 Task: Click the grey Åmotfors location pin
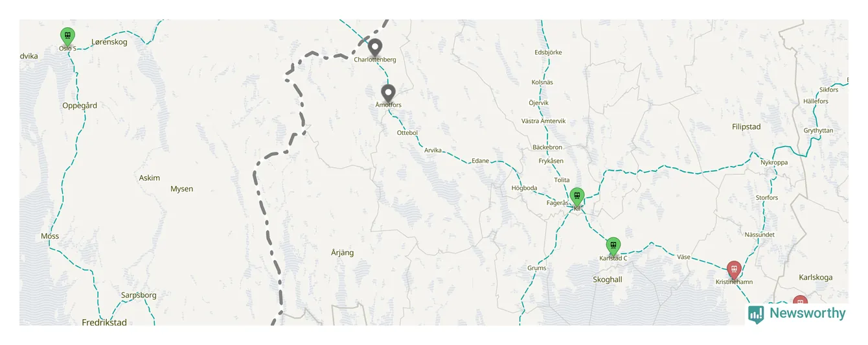388,94
